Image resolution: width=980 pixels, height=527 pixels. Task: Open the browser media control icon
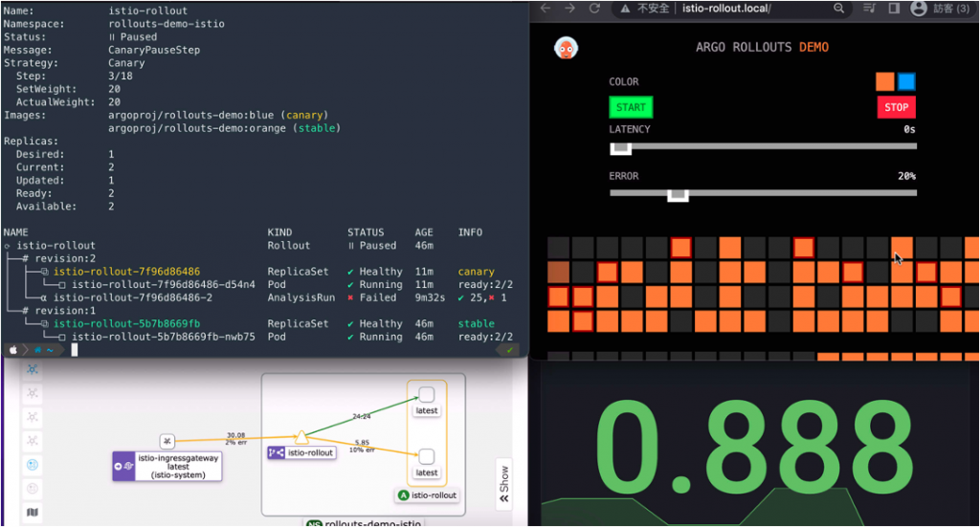(869, 8)
